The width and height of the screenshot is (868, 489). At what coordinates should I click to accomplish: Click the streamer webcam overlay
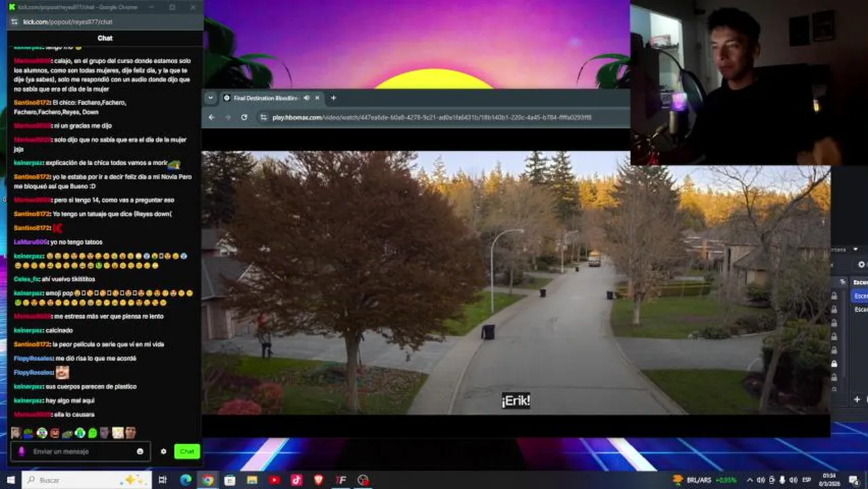point(749,81)
